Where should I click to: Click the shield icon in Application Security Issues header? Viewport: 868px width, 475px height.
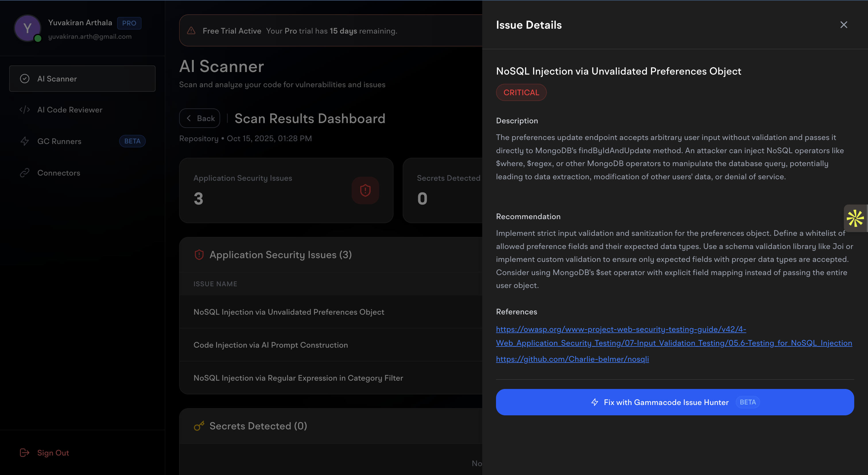point(199,254)
